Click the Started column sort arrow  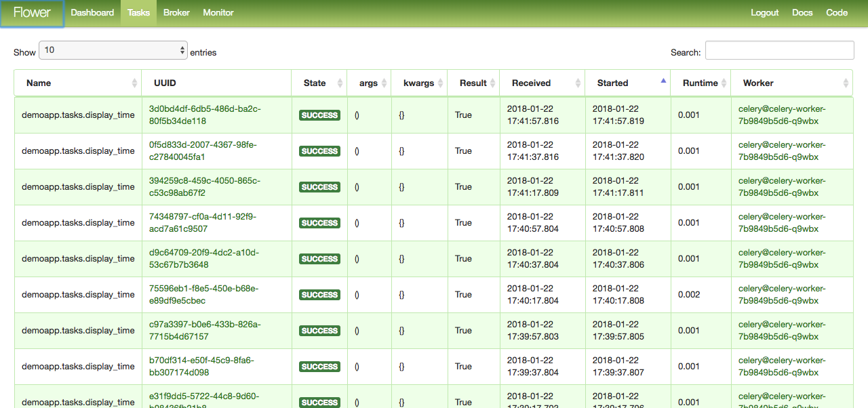[x=663, y=80]
